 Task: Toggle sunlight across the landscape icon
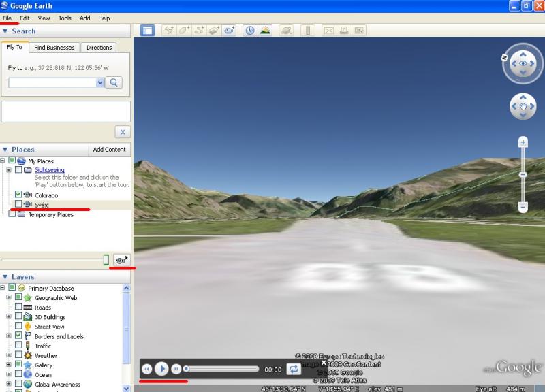click(x=265, y=31)
